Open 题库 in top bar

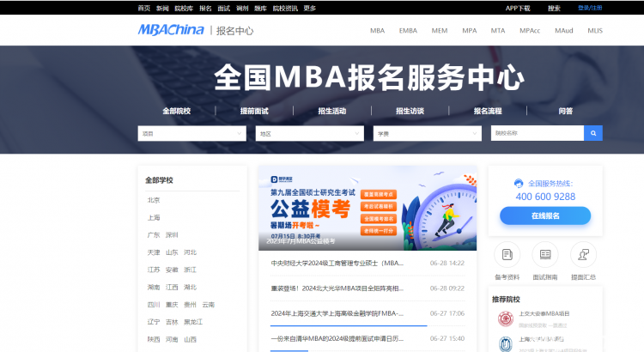260,9
